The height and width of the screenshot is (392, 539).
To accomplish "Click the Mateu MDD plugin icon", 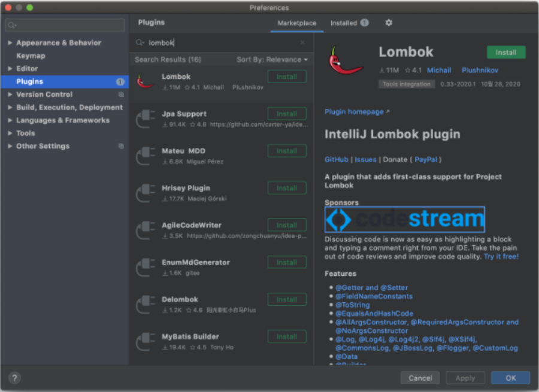I will coord(146,156).
